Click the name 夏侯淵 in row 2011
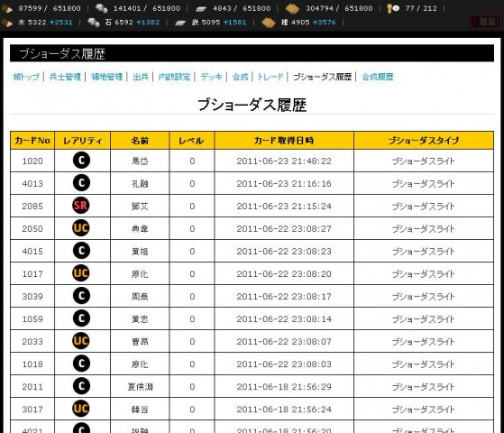The height and width of the screenshot is (433, 504). click(140, 387)
